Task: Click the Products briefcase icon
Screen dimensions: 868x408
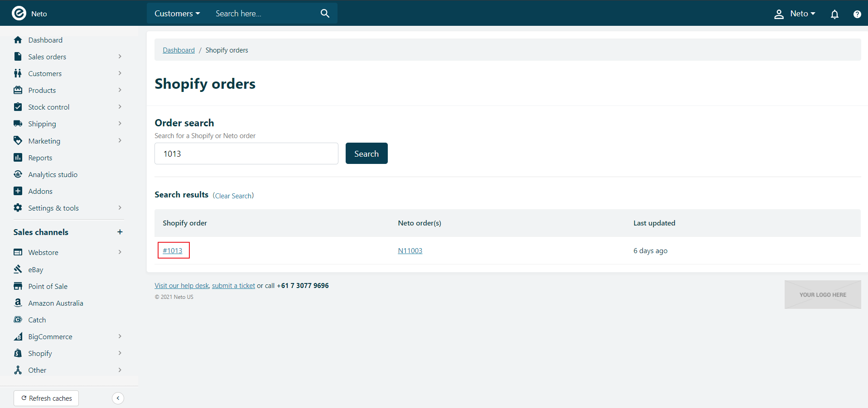Action: coord(18,90)
